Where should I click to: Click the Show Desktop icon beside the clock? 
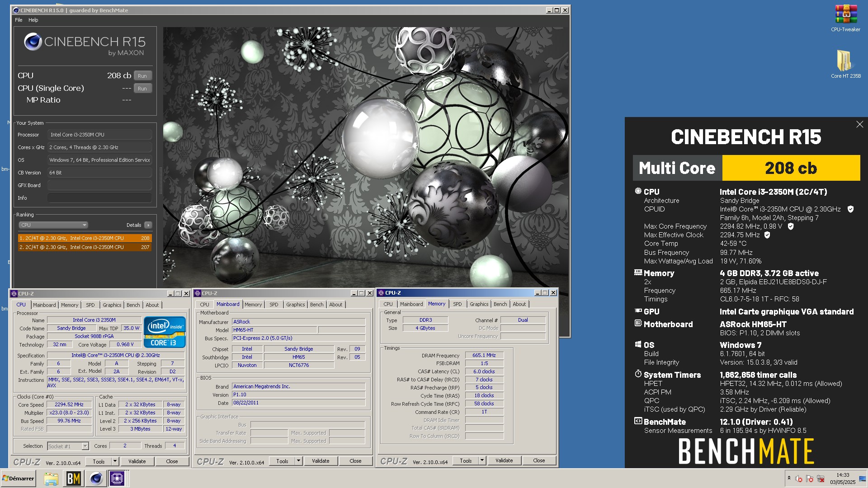click(863, 479)
